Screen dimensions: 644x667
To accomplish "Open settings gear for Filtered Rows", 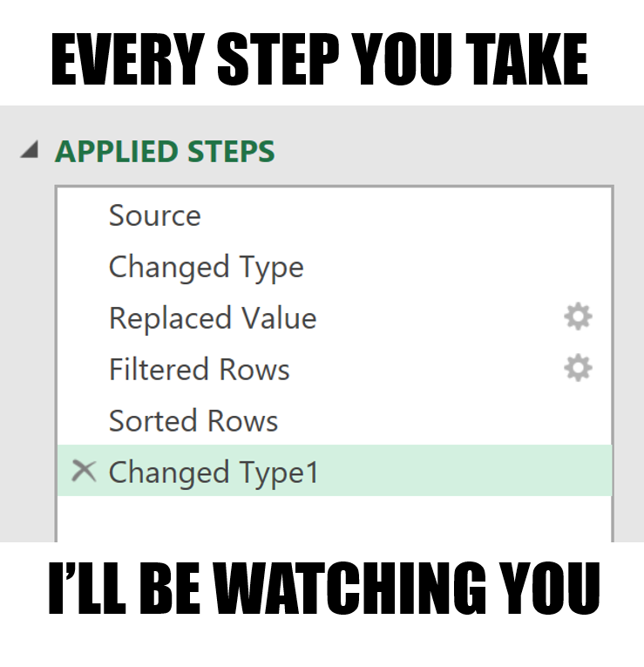I will click(x=578, y=369).
